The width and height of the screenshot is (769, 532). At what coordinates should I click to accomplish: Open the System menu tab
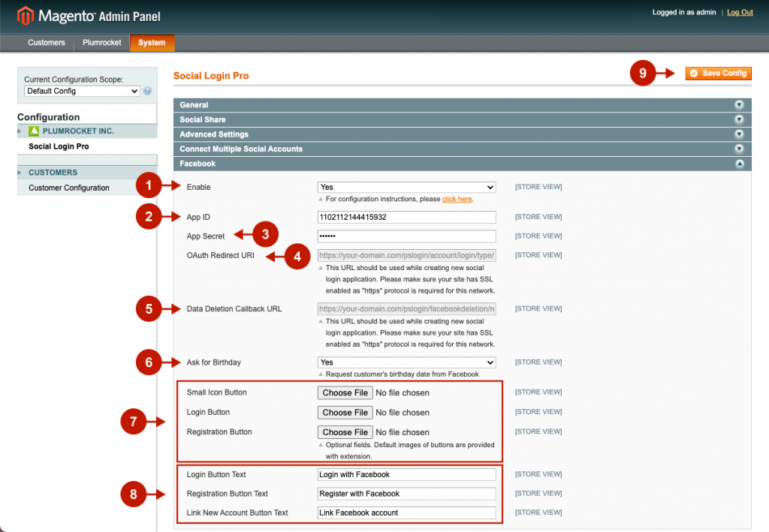(x=152, y=43)
